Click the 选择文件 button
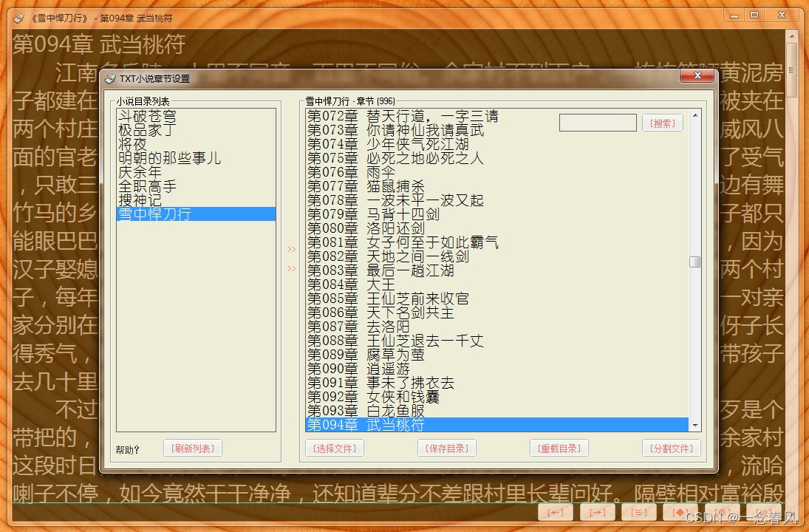Screen dimensions: 809x532 [335, 449]
